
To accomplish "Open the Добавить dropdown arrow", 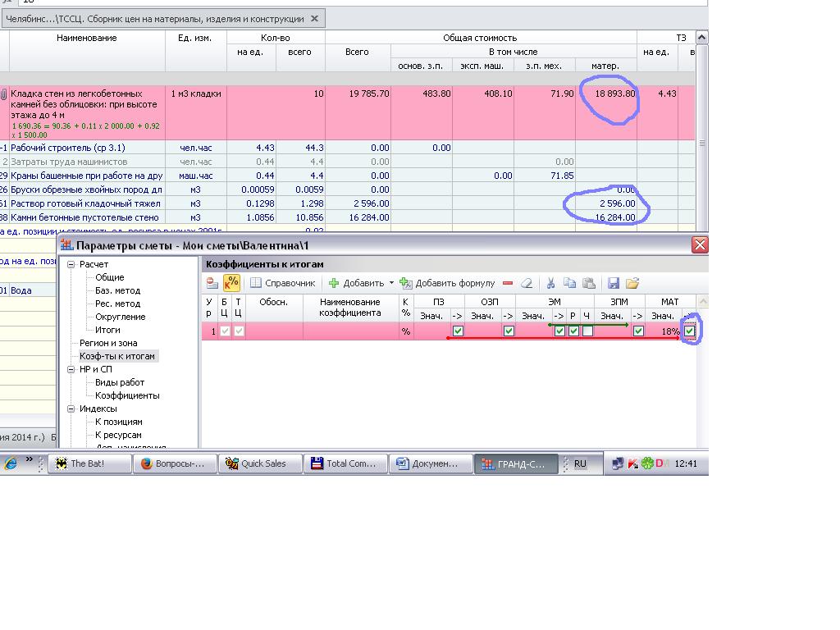I will [x=391, y=283].
